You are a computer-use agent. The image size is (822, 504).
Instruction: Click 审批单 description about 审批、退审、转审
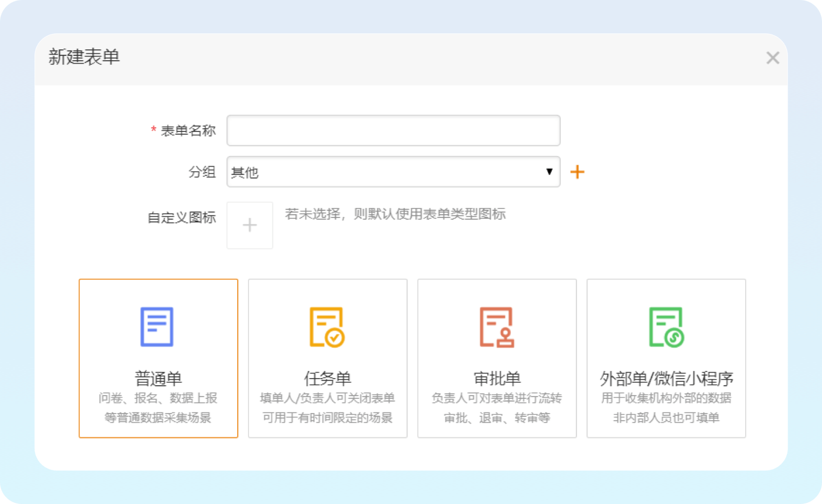[497, 418]
